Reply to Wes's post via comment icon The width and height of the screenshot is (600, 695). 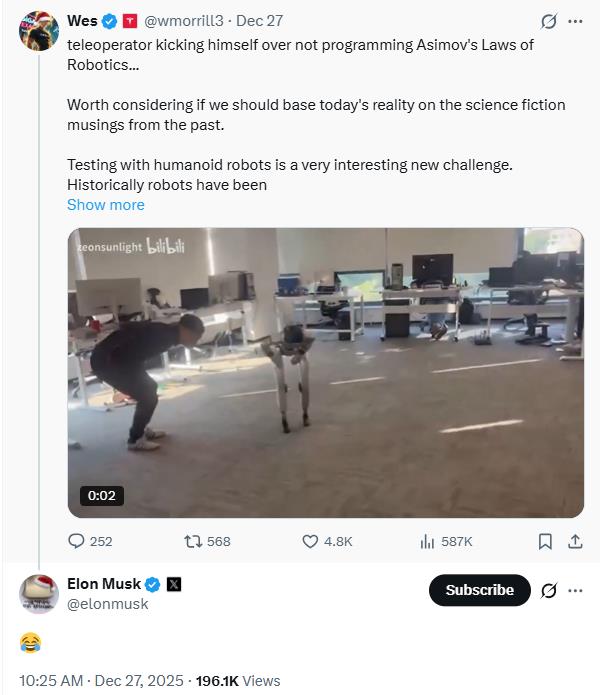(77, 541)
